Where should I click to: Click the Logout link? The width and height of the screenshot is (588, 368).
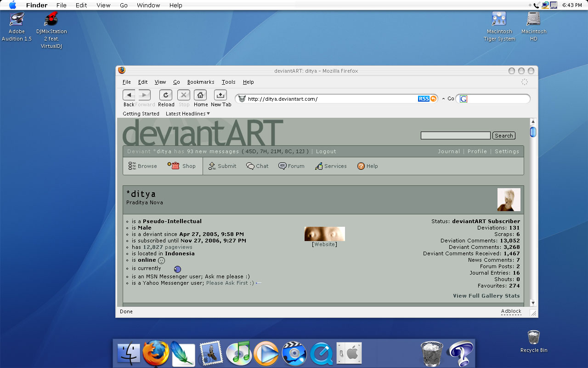(326, 151)
